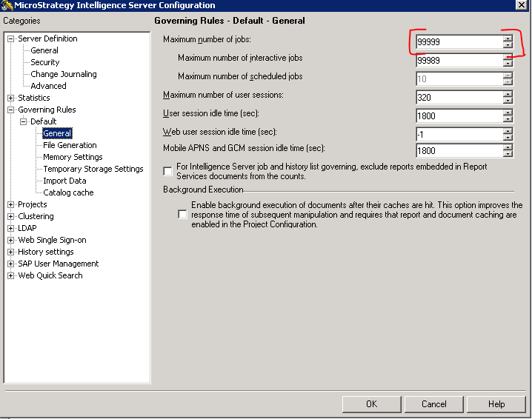Viewport: 532px width, 419px height.
Task: Collapse the Governing Rules tree node
Action: pyautogui.click(x=11, y=110)
